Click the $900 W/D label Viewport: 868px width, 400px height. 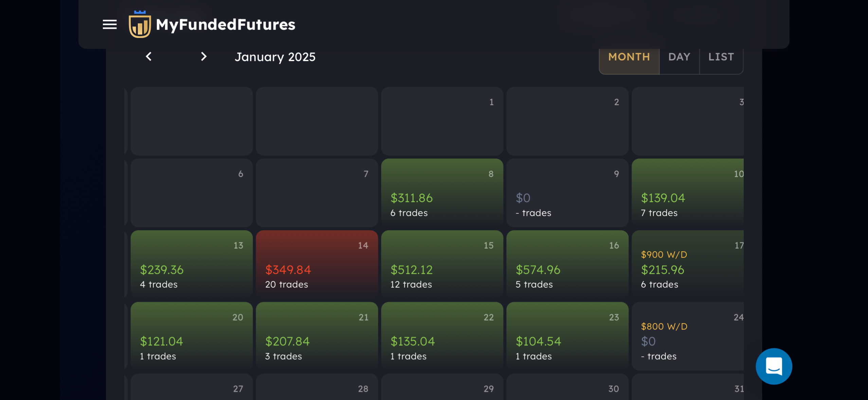click(x=664, y=254)
